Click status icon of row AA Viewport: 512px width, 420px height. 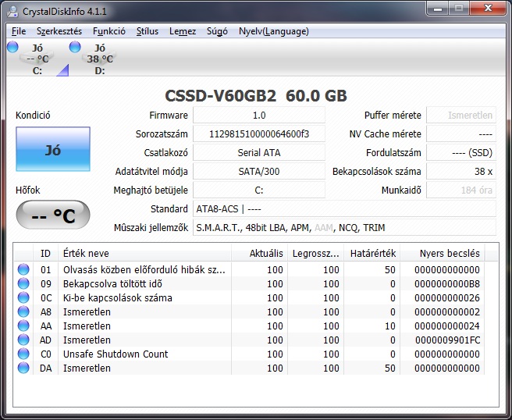(x=23, y=326)
